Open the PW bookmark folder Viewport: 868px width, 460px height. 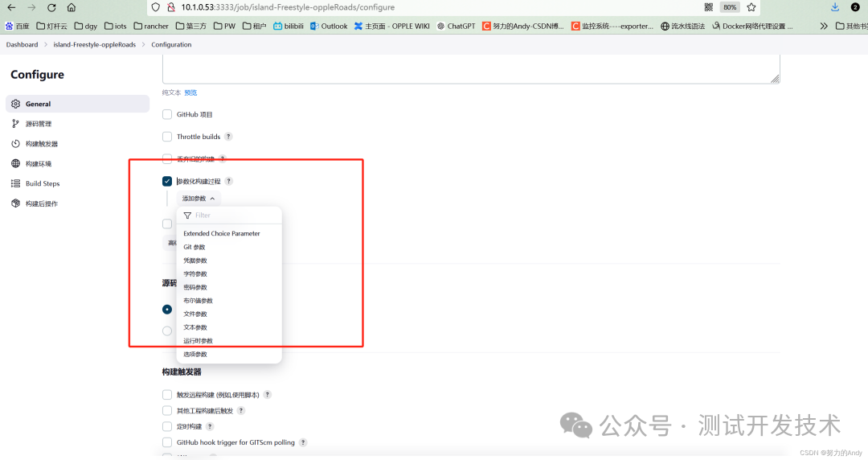point(225,26)
